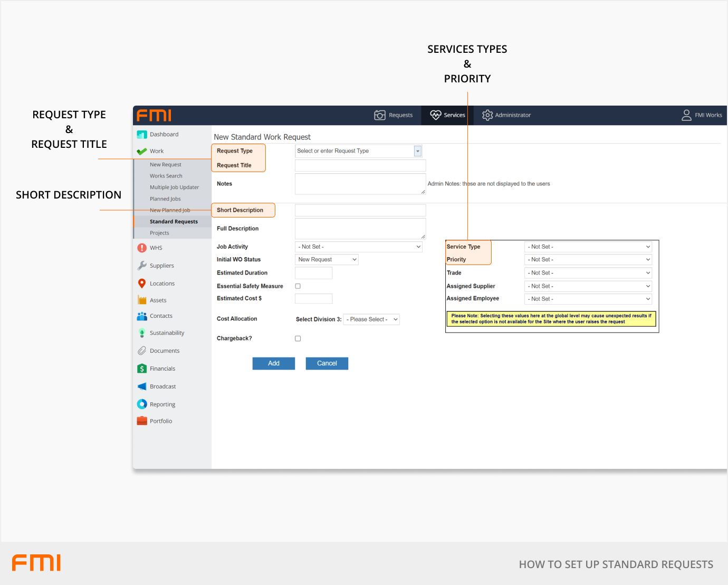Open the Priority dropdown
The image size is (728, 585).
tap(588, 260)
